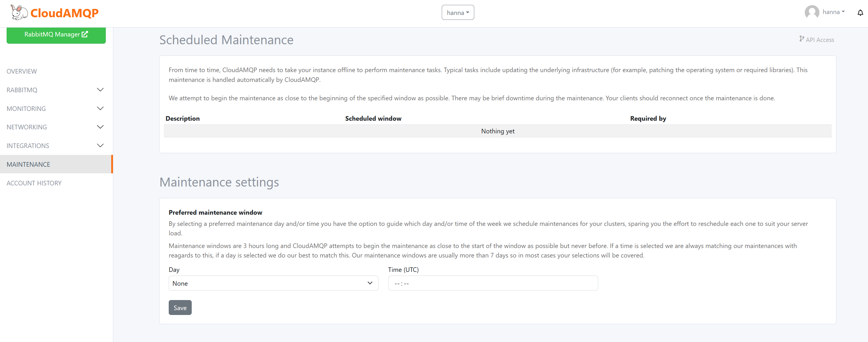Expand the NETWORKING sidebar section chevron
This screenshot has height=342, width=868.
100,127
